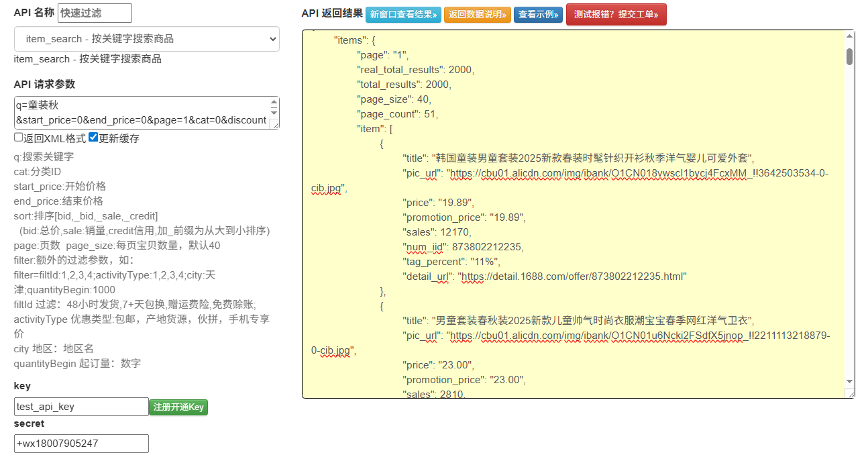The height and width of the screenshot is (455, 868).
Task: Click the result scrollbar up arrow
Action: pos(849,36)
